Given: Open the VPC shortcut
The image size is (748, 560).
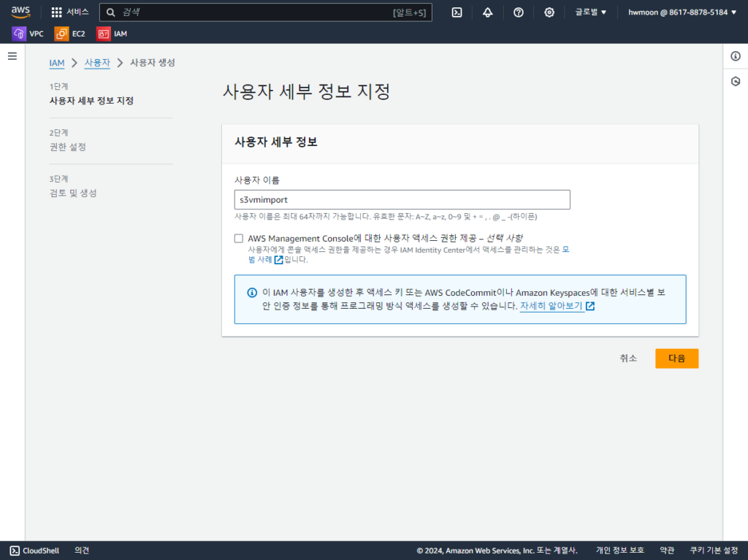Looking at the screenshot, I should 28,34.
